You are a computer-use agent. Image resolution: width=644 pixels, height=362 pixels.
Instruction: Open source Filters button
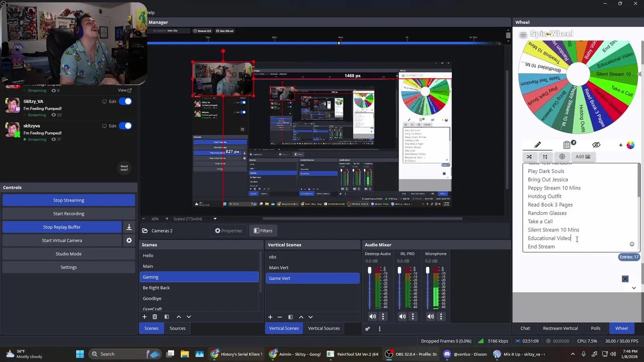point(263,231)
